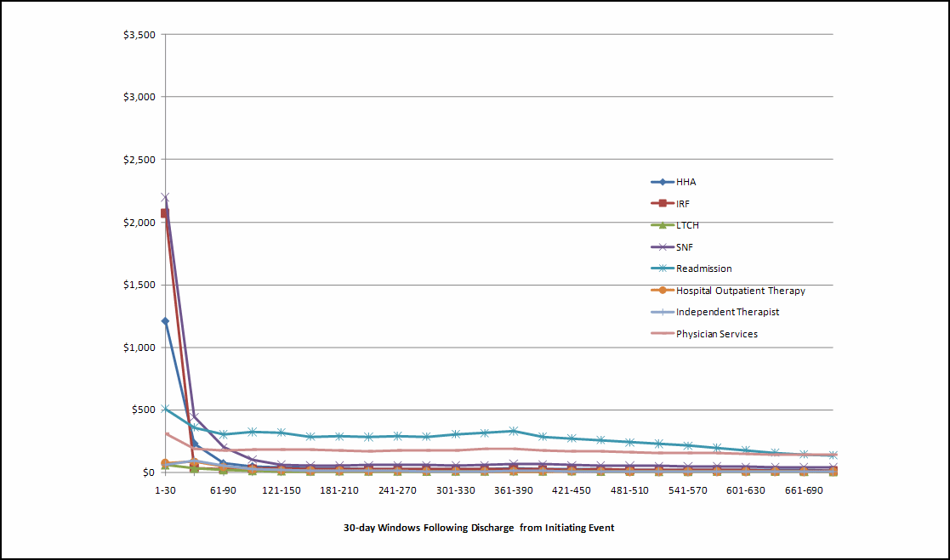The width and height of the screenshot is (950, 560).
Task: Click the Readmission legend asterisk marker
Action: 662,269
